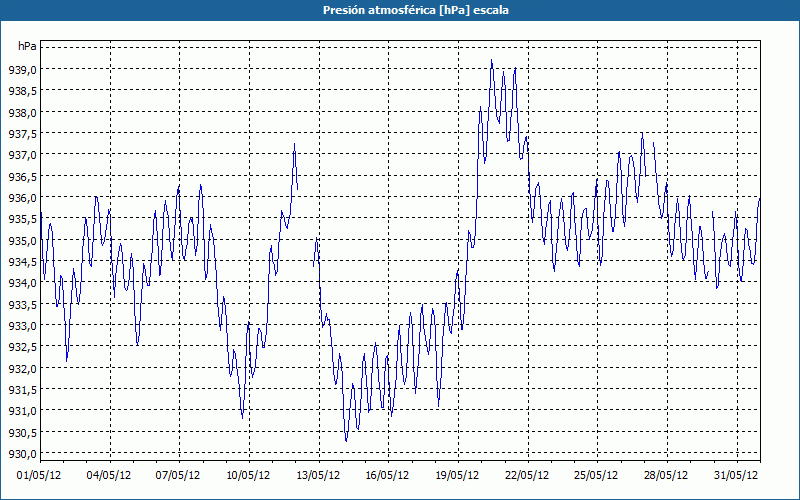
Task: Click the 25/05/12 date label
Action: click(596, 476)
